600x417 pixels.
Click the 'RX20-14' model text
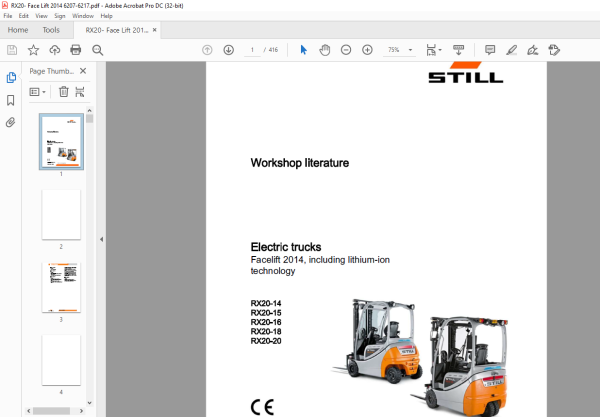pyautogui.click(x=266, y=303)
